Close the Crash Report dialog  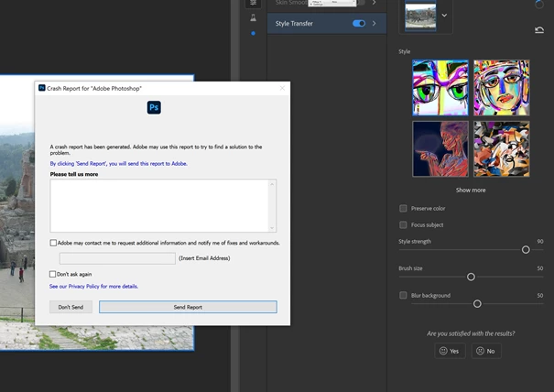[282, 88]
